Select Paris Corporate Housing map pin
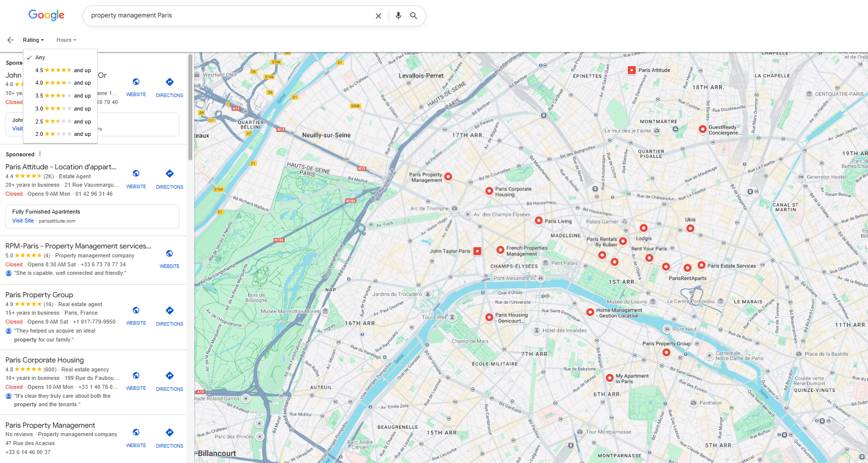The height and width of the screenshot is (463, 868). 489,191
